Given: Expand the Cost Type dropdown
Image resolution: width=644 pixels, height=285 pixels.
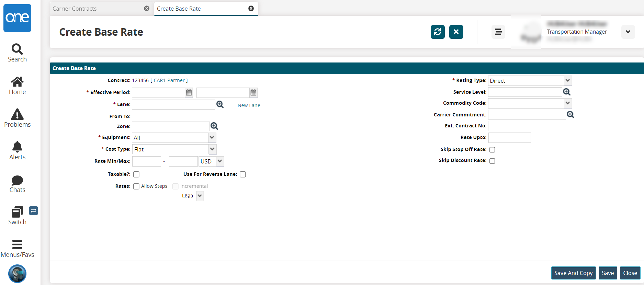Looking at the screenshot, I should click(x=212, y=149).
